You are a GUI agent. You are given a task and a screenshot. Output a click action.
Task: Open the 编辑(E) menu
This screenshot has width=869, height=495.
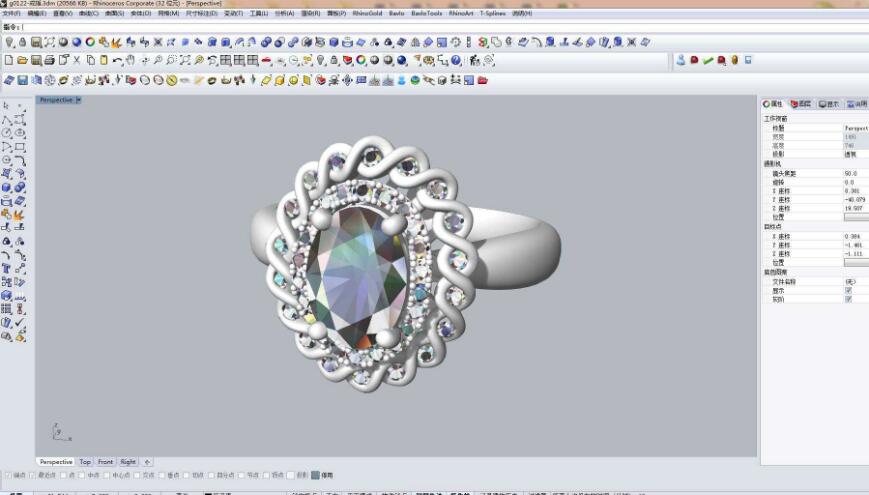[37, 13]
